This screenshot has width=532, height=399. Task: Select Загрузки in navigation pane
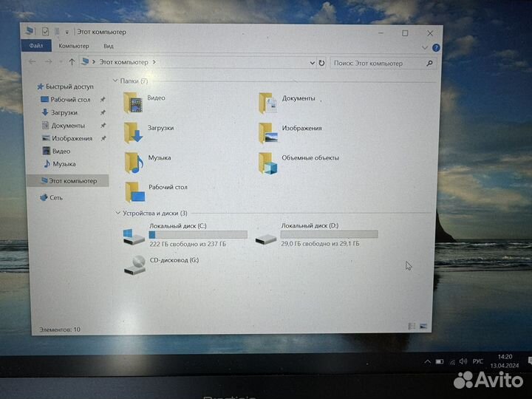click(60, 112)
